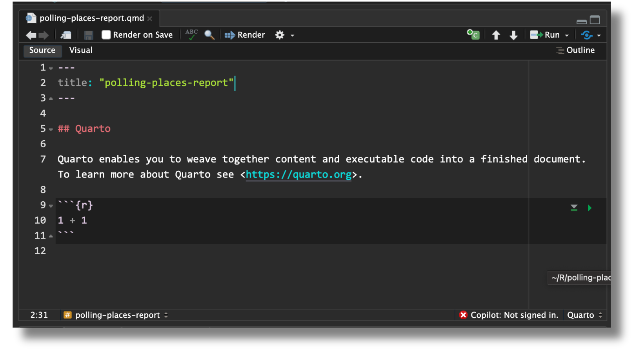
Task: Open find and replace magnifier icon
Action: 209,35
